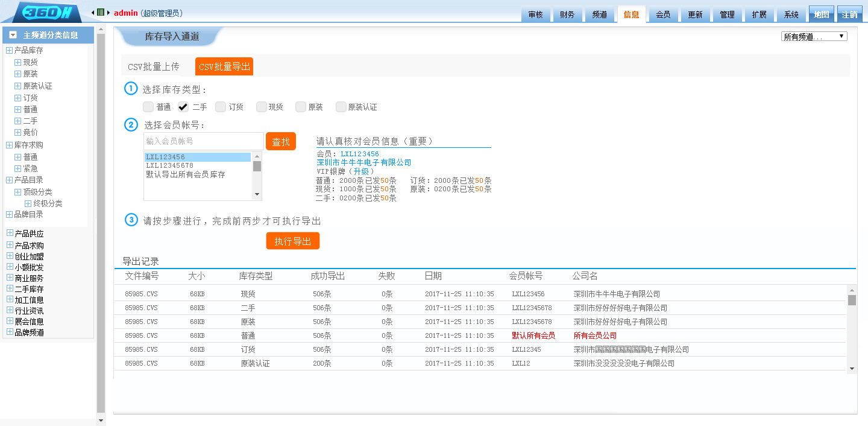868x426 pixels.
Task: Expand the 终极分类 plus icon
Action: pos(28,203)
